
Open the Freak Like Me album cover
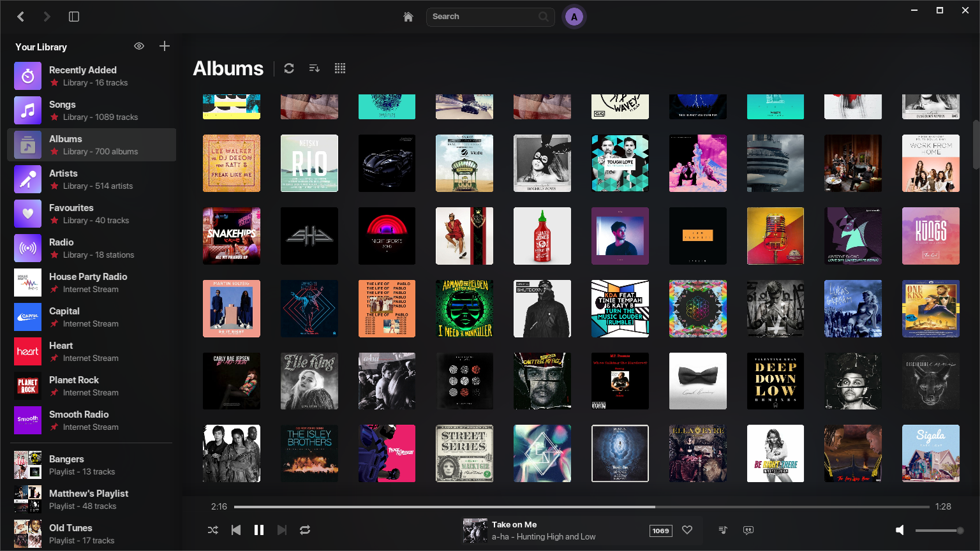pyautogui.click(x=232, y=163)
